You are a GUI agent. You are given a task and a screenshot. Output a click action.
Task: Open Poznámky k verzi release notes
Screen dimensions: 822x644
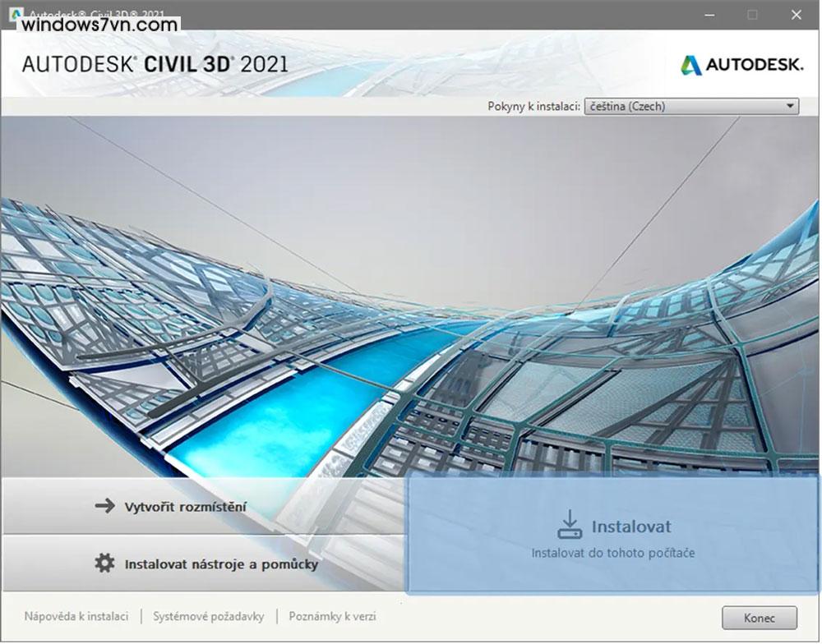[x=332, y=616]
